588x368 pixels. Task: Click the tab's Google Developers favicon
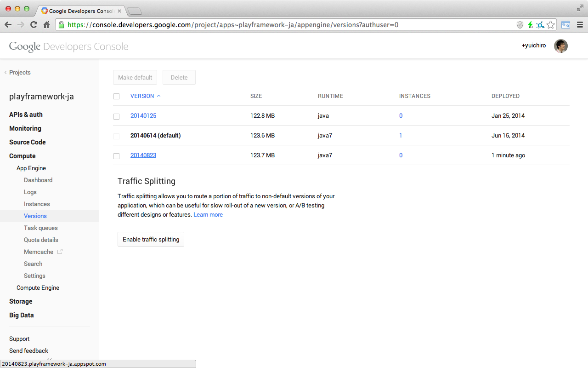44,10
